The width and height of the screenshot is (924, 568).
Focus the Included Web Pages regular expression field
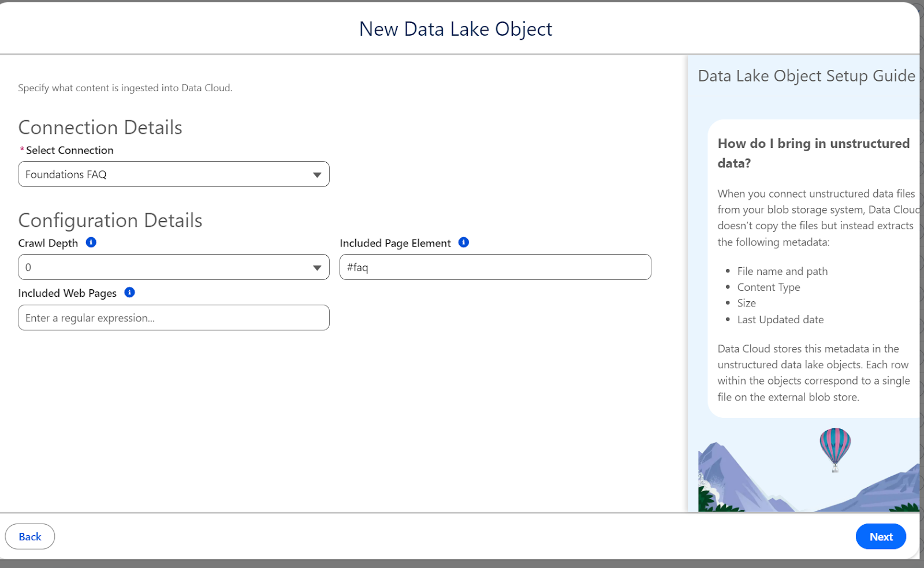click(173, 318)
